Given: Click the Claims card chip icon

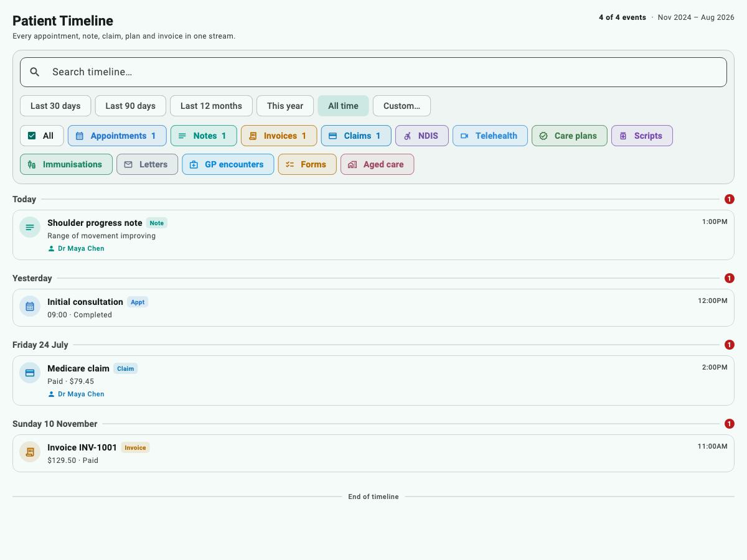Looking at the screenshot, I should (x=333, y=136).
